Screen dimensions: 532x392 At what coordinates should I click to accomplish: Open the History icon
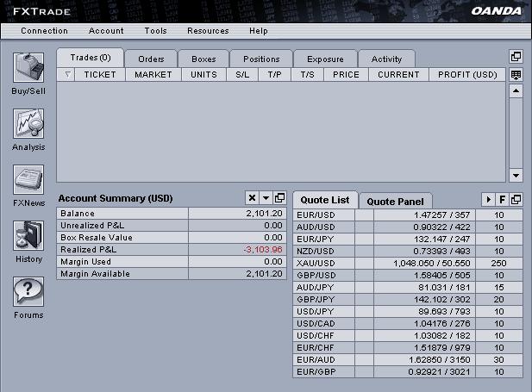(x=28, y=235)
